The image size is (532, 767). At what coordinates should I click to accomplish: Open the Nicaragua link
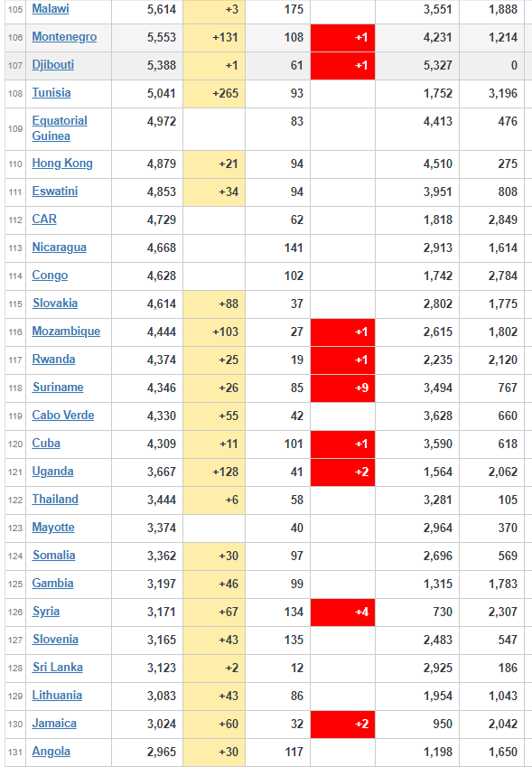[60, 248]
